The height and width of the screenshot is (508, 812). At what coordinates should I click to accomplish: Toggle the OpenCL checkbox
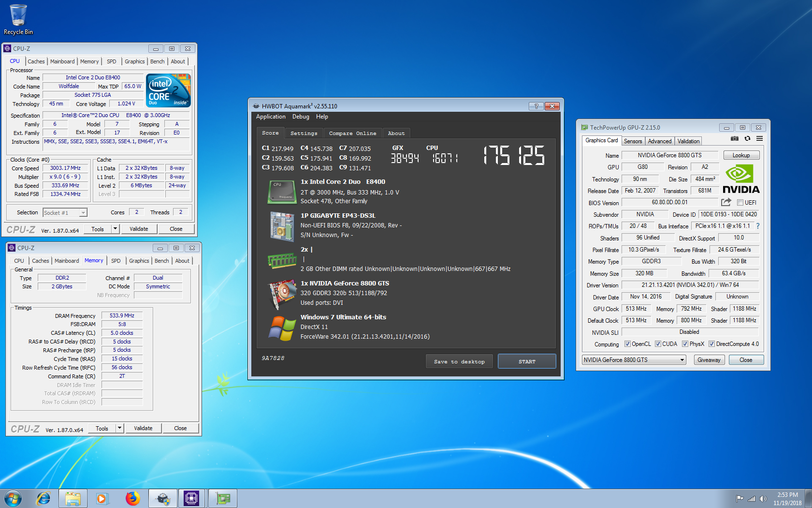click(x=627, y=344)
